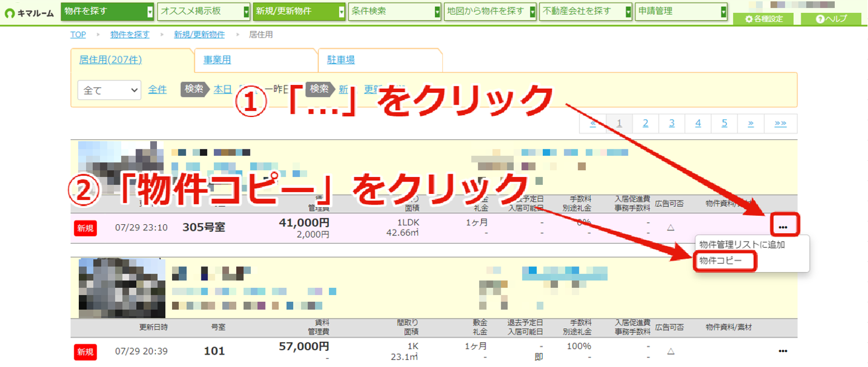
Task: Click the 07/29 23:10 update time
Action: click(x=141, y=228)
